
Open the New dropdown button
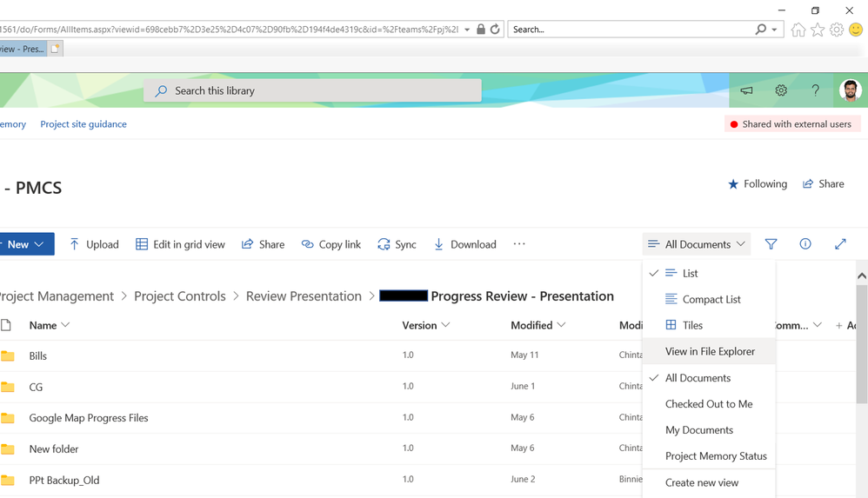tap(27, 244)
